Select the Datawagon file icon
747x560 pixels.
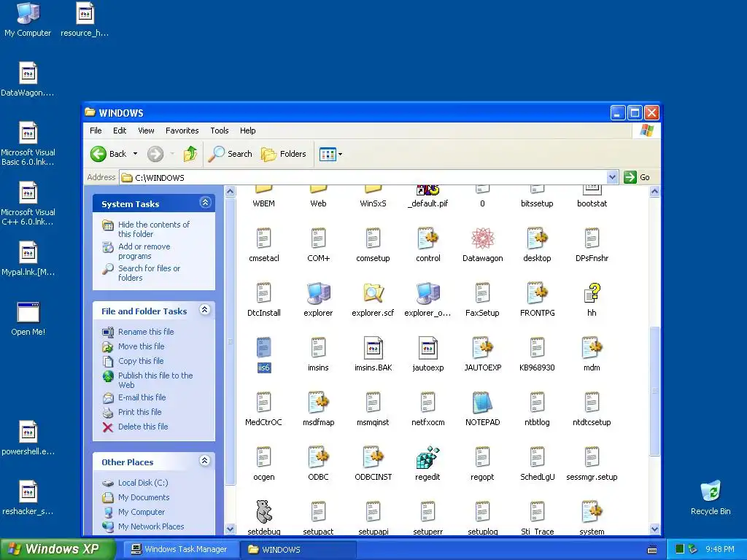tap(482, 239)
